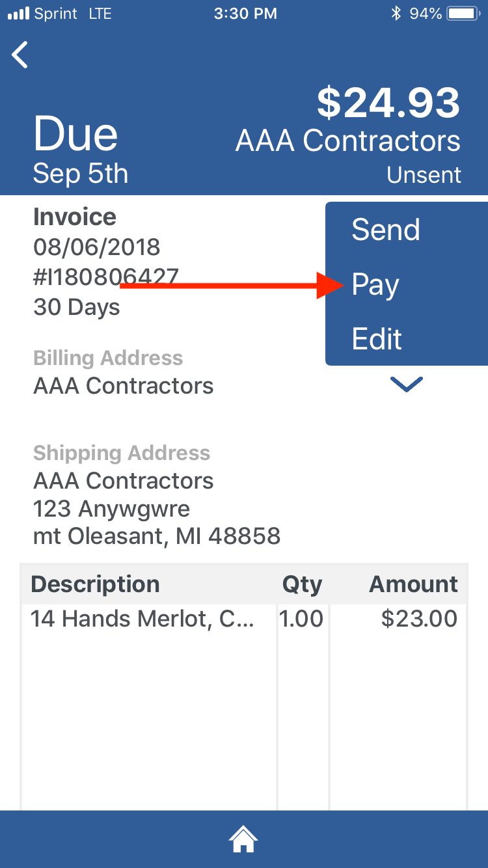
Task: Tap the Amount column header
Action: click(413, 584)
